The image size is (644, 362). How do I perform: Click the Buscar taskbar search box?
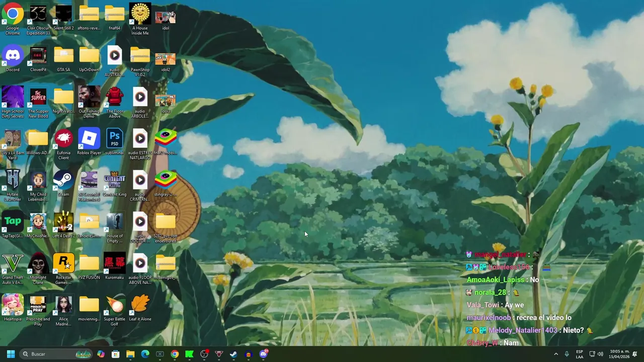pos(56,354)
